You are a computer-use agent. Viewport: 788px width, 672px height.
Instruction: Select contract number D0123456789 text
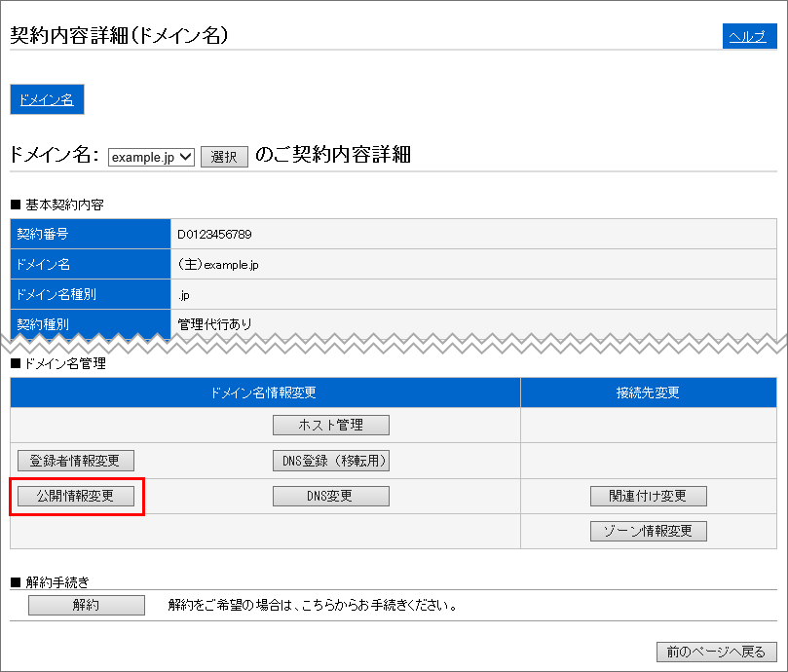214,234
